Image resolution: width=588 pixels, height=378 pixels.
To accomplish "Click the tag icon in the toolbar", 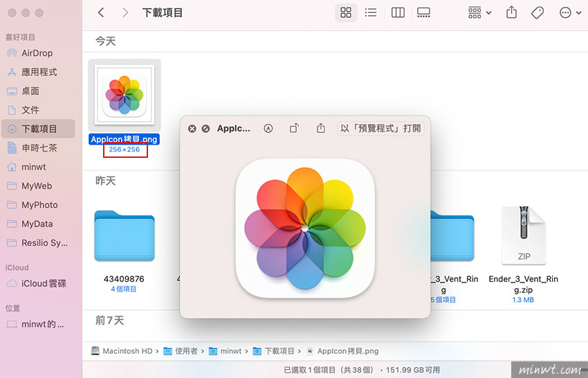I will [538, 12].
